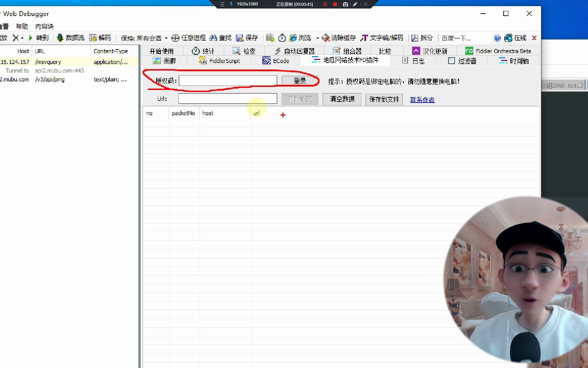
Task: Open the Keep: All sessions (保持) dropdown
Action: tap(166, 38)
